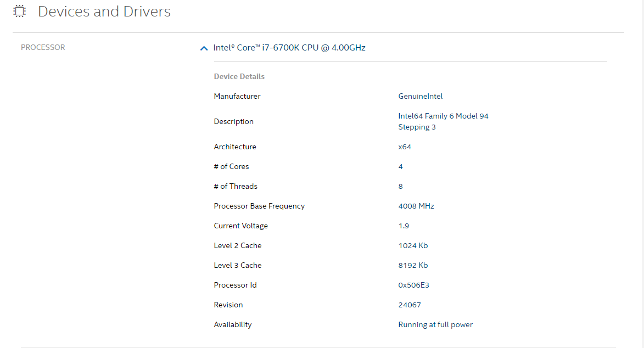The height and width of the screenshot is (348, 644).
Task: Select the 1024 Kb value
Action: coord(413,245)
